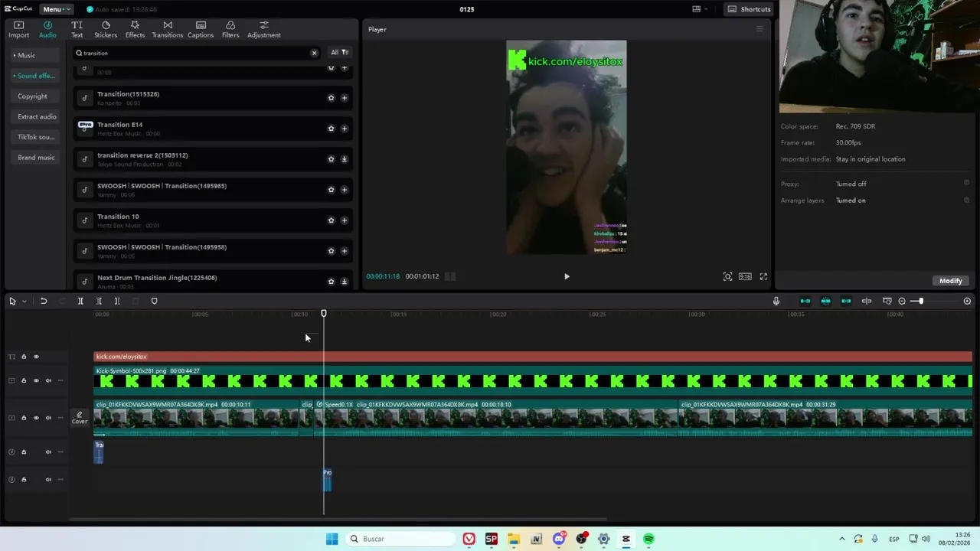
Task: Undo the last action
Action: pyautogui.click(x=44, y=302)
